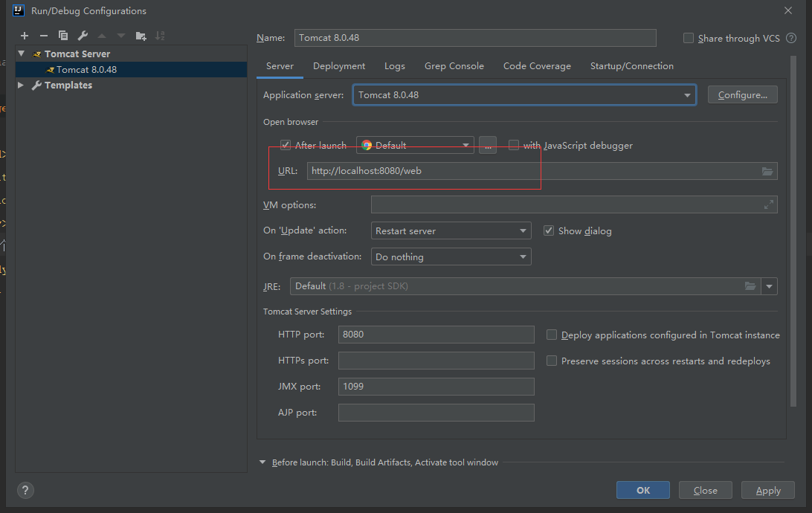Close the Run/Debug Configurations dialog with X

tap(788, 10)
